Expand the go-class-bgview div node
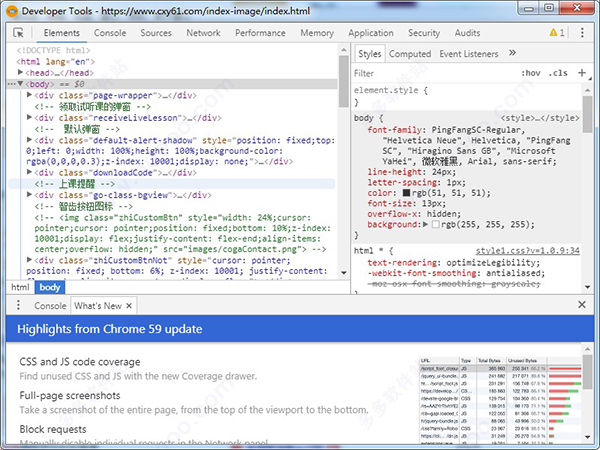600x450 pixels. [x=29, y=195]
